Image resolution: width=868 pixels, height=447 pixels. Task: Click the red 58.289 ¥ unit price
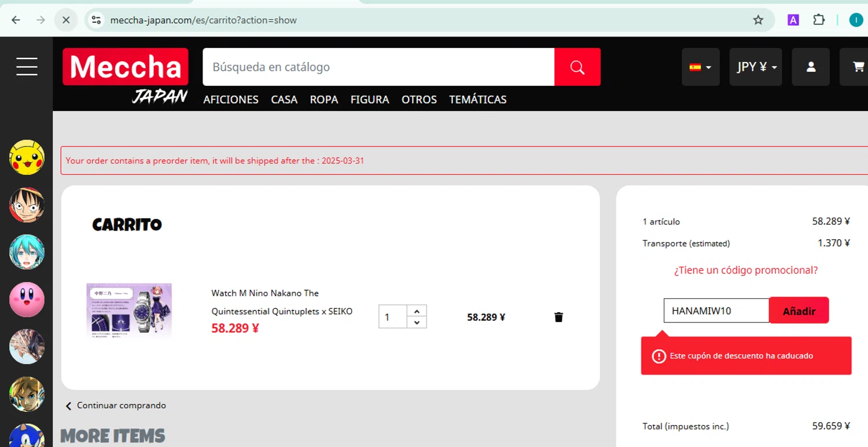[x=235, y=328]
